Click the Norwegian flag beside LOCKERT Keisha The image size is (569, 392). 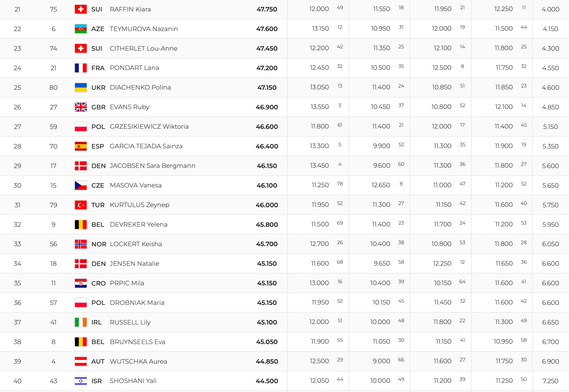pos(81,244)
